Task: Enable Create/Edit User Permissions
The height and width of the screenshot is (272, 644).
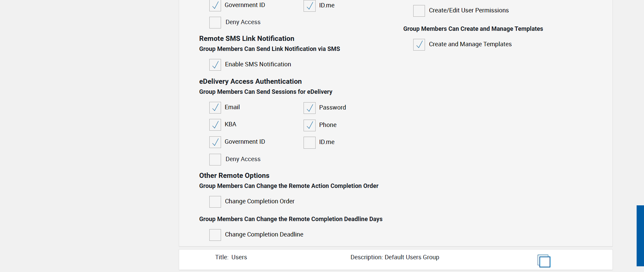Action: tap(419, 11)
